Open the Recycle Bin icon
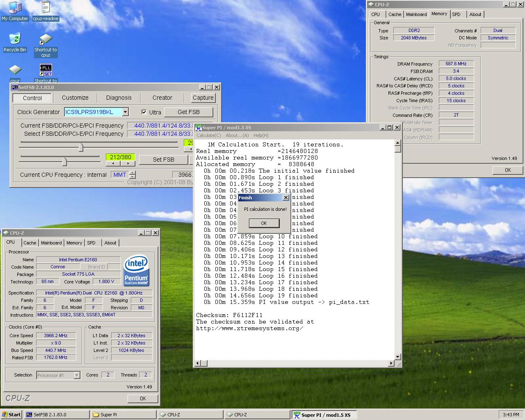The image size is (525, 420). [15, 42]
